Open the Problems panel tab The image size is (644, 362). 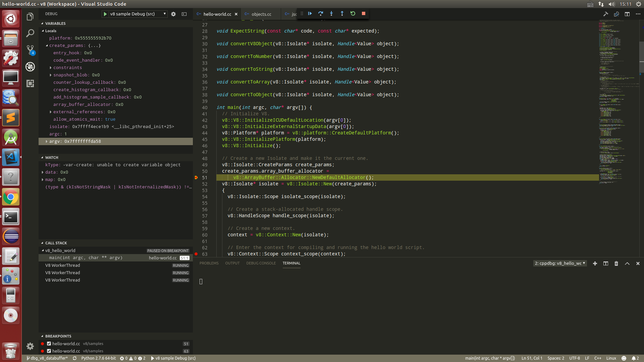pos(209,263)
